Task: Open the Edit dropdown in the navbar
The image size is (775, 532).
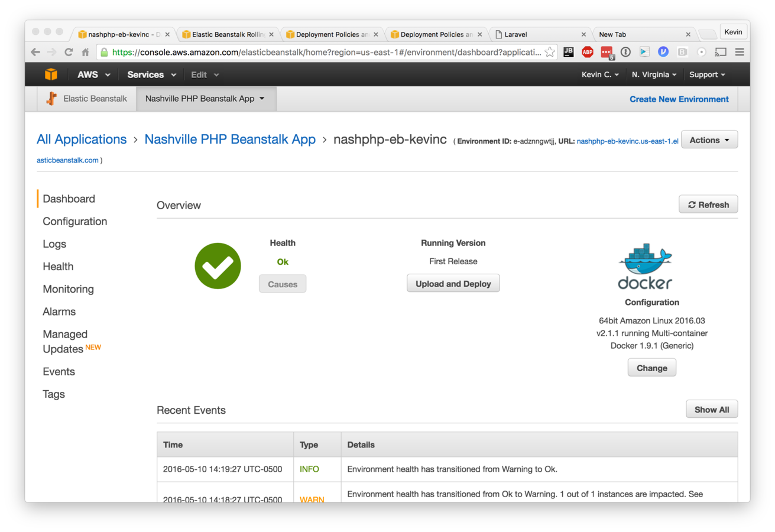Action: click(x=205, y=74)
